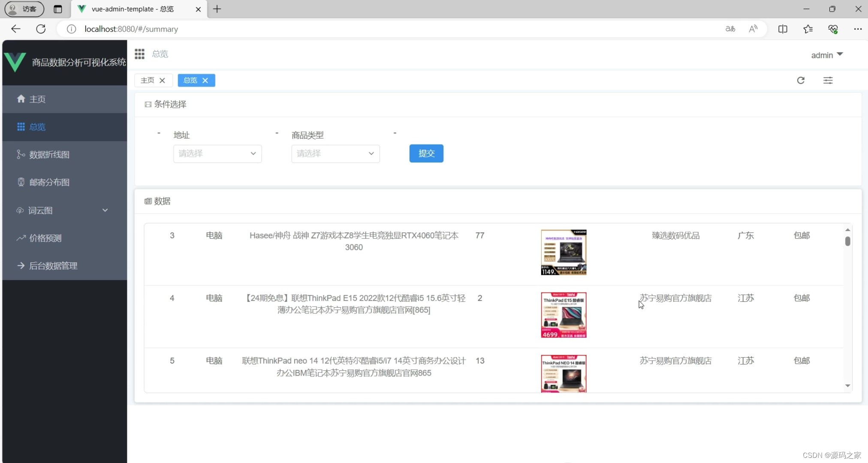Screen dimensions: 868x463
Task: Open browser favorites star icon
Action: pyautogui.click(x=808, y=29)
